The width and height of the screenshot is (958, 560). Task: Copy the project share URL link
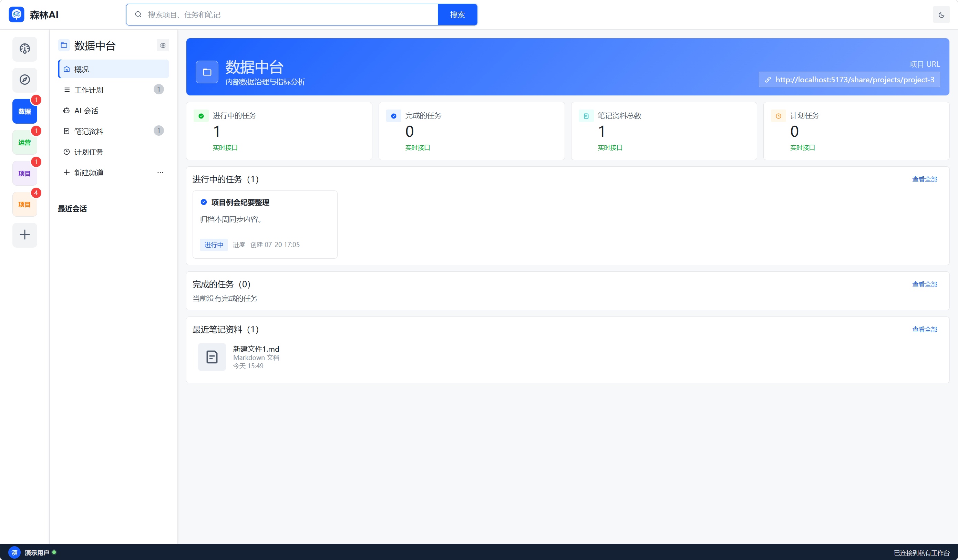pyautogui.click(x=849, y=80)
